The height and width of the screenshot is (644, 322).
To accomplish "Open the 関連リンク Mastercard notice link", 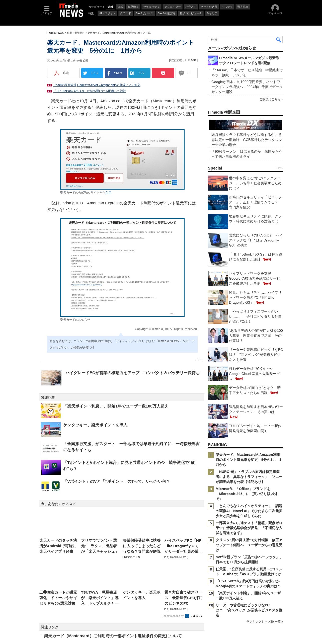I will click(113, 636).
